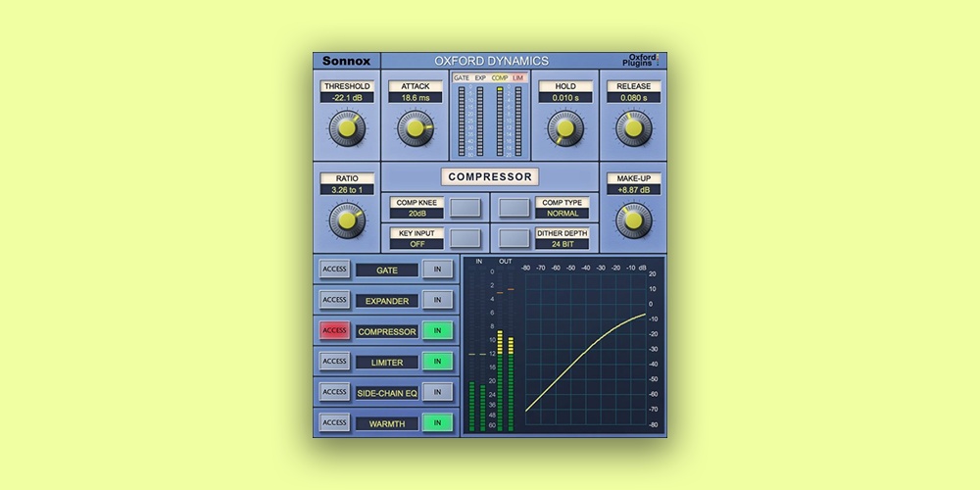Toggle the Side-Chain EQ IN button
This screenshot has height=490, width=980.
click(437, 392)
